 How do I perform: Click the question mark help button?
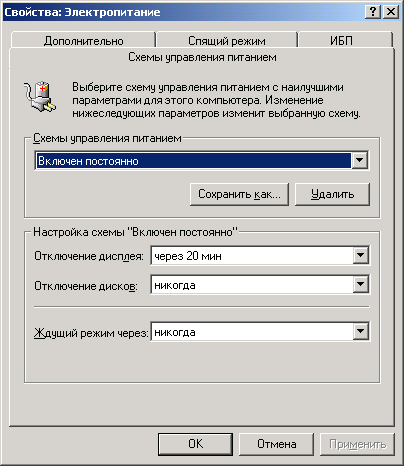click(x=373, y=12)
